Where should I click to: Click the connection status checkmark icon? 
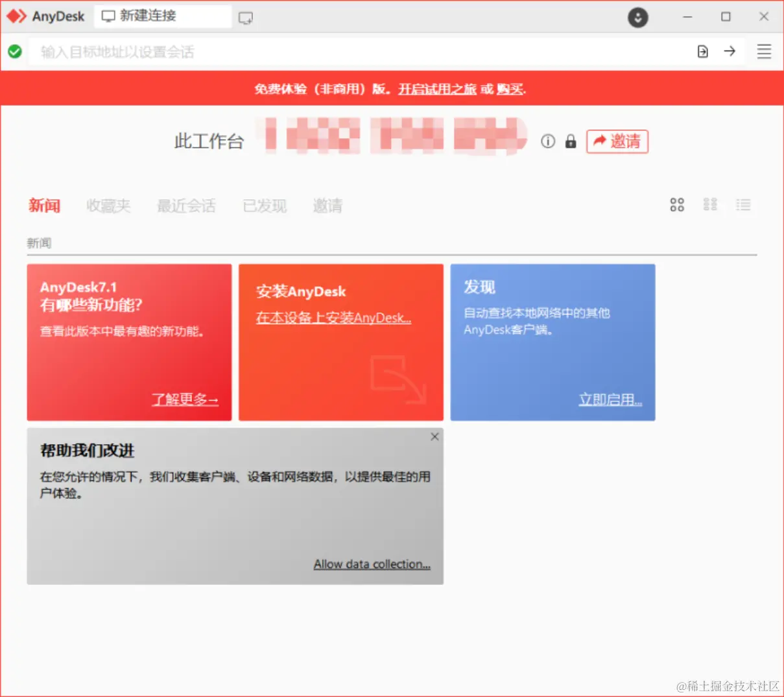pos(14,51)
